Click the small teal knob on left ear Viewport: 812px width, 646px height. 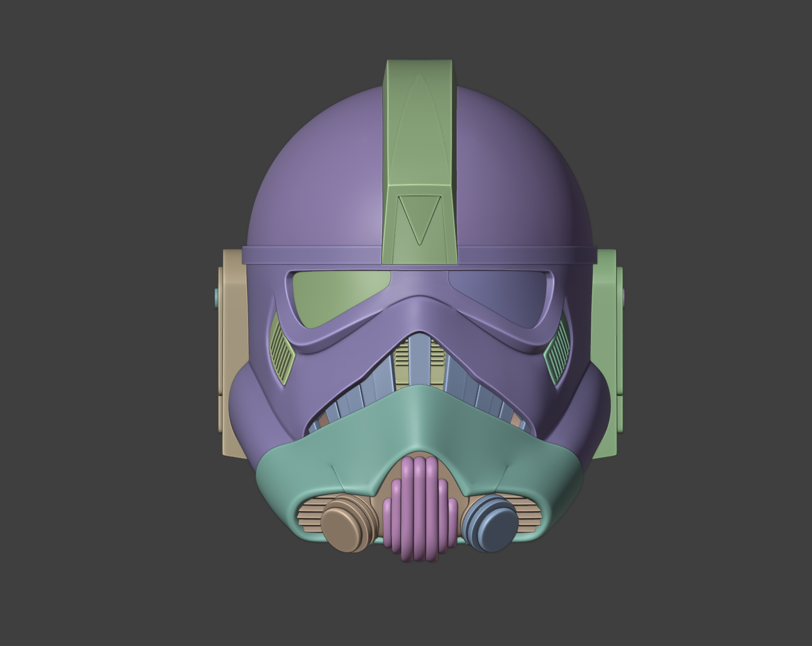pyautogui.click(x=217, y=298)
